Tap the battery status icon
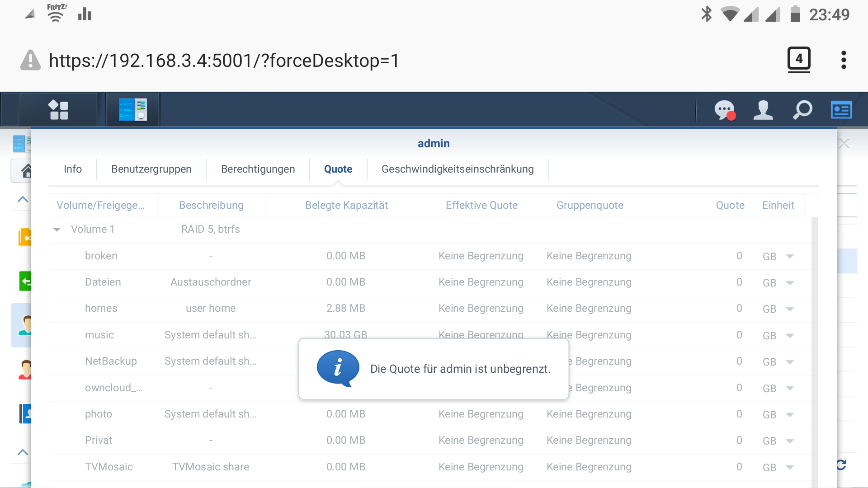Image resolution: width=868 pixels, height=488 pixels. point(796,14)
